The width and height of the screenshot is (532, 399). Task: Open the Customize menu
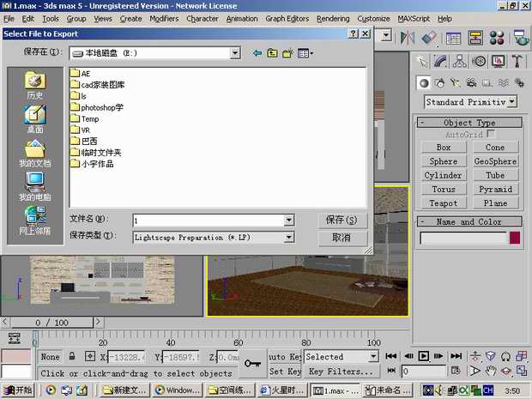(x=373, y=19)
